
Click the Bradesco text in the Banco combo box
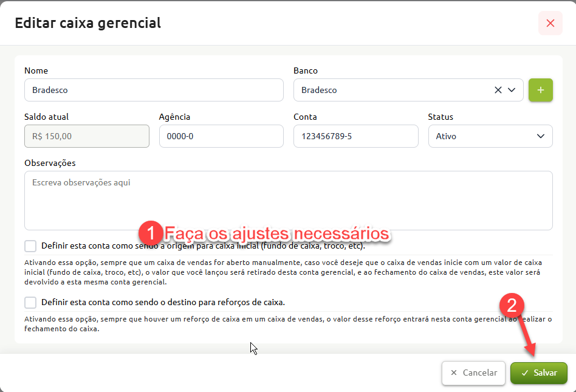click(319, 90)
